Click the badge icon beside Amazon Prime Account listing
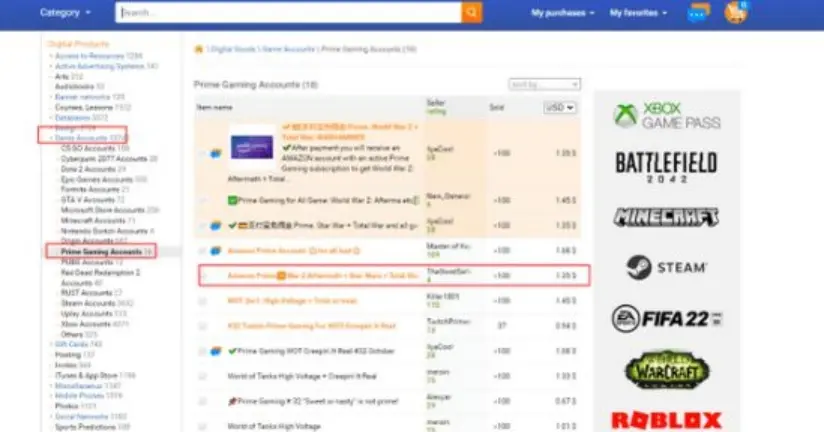Screen dimensions: 824x432 click(215, 251)
